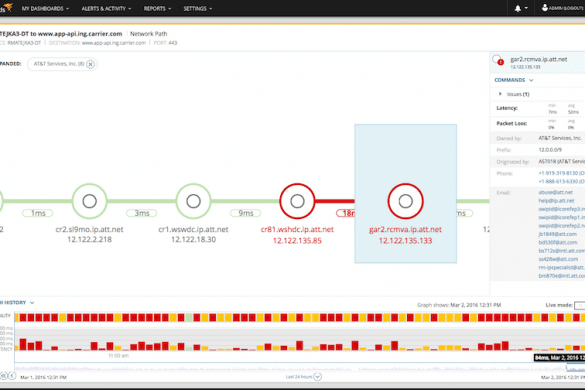This screenshot has width=585, height=390.
Task: Click the bs712s@intl.att.com email link
Action: (561, 251)
